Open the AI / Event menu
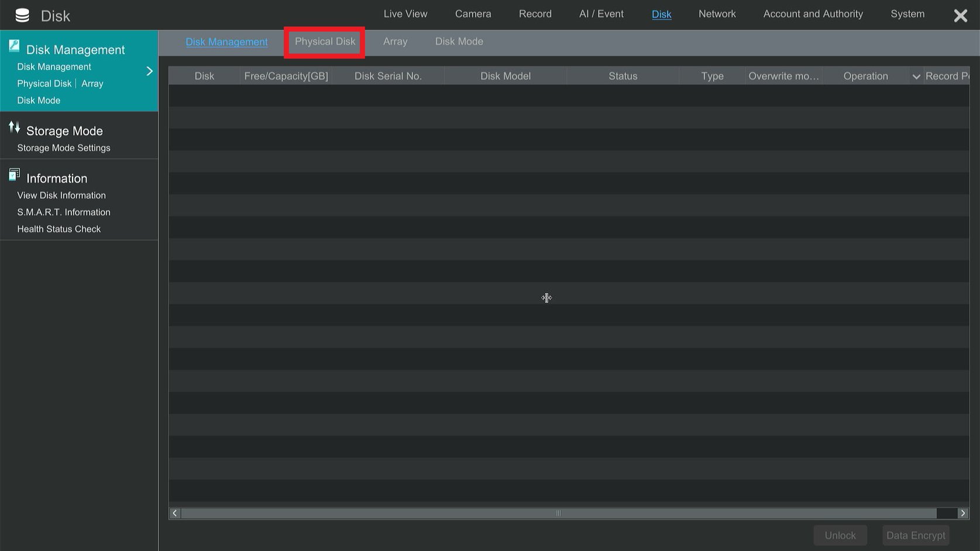The image size is (980, 551). [x=601, y=13]
